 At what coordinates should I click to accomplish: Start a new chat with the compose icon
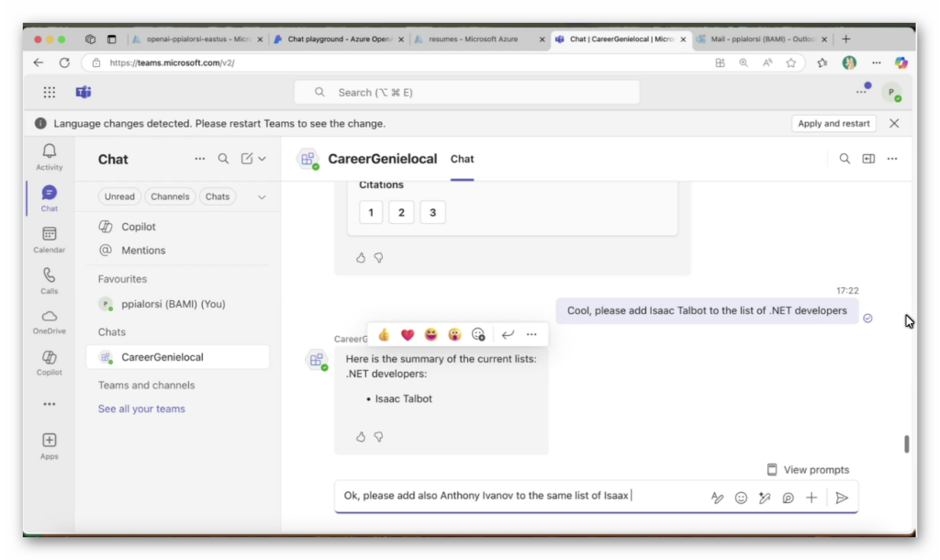click(246, 159)
